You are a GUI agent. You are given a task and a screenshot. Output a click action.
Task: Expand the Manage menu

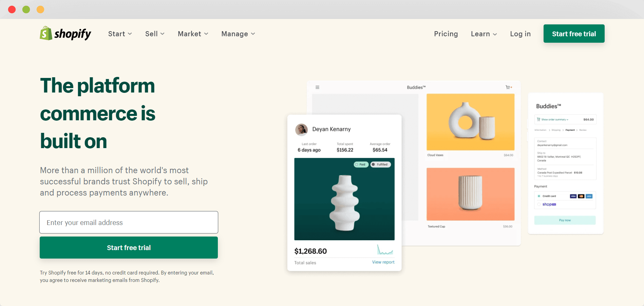238,34
